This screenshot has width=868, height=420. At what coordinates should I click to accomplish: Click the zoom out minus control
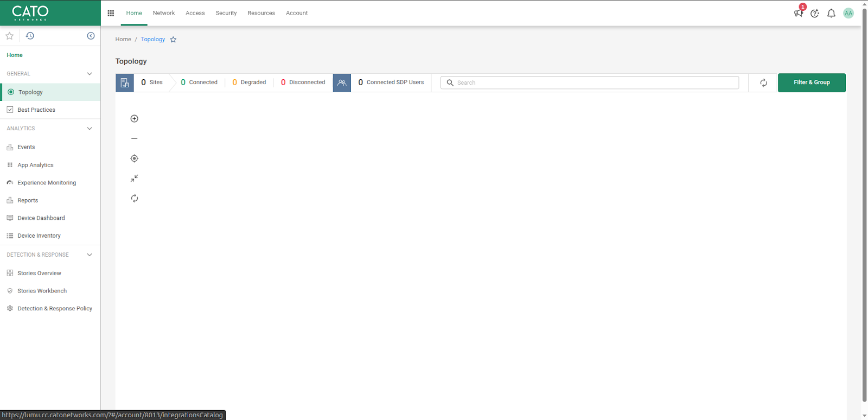[135, 138]
